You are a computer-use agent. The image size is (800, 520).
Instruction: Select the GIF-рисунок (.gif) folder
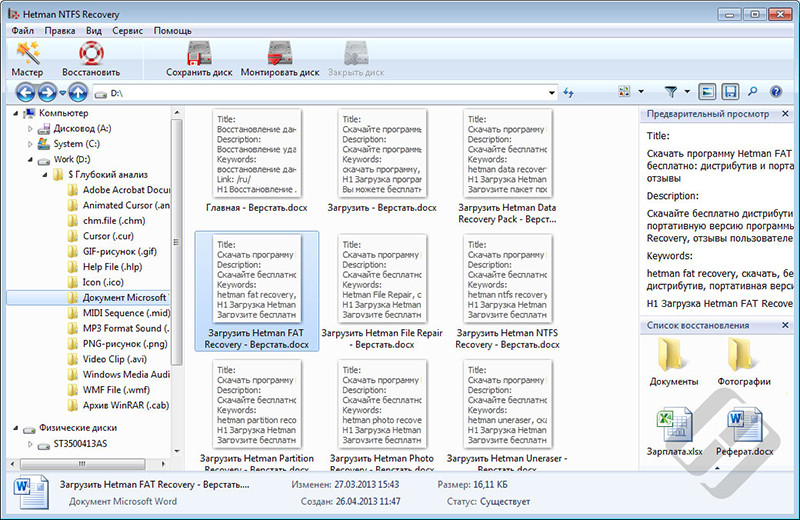click(112, 252)
